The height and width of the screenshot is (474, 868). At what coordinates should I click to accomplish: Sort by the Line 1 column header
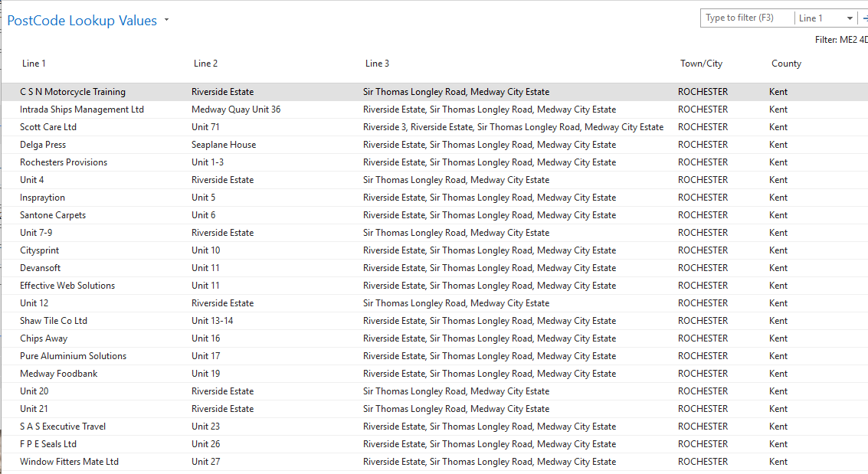34,64
